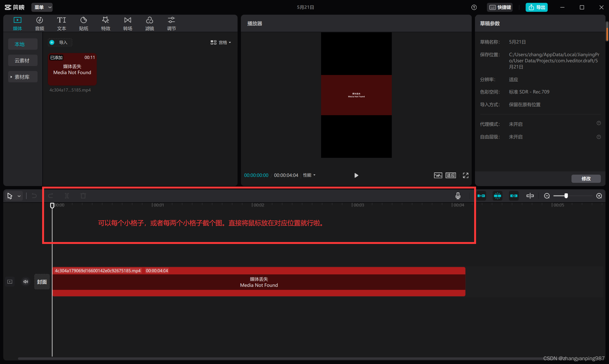Click the help question mark icon

(x=474, y=7)
